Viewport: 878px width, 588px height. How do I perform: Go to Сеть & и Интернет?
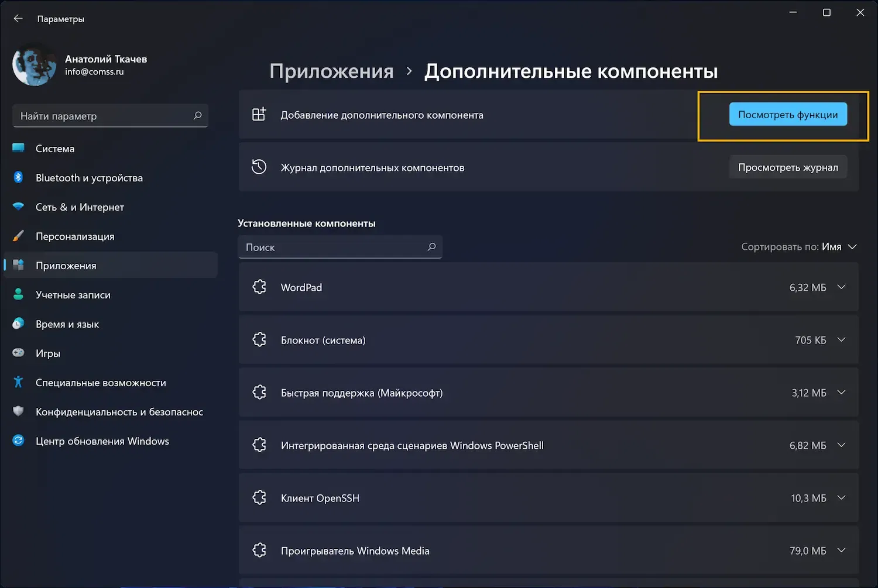[111, 207]
